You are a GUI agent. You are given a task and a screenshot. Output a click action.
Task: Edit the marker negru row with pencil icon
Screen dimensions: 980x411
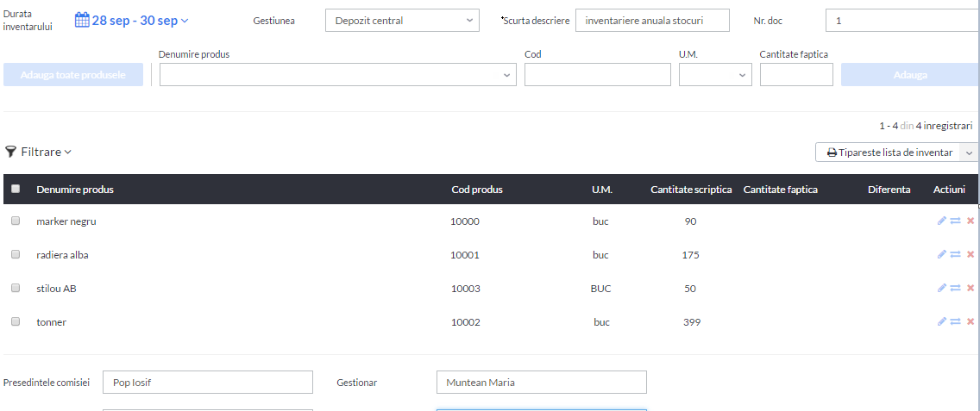[x=942, y=221]
